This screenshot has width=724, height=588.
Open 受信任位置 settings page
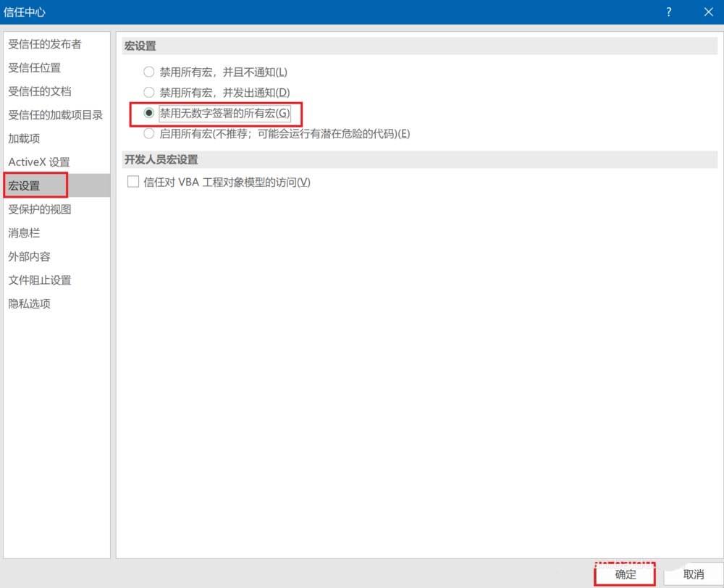pyautogui.click(x=35, y=67)
